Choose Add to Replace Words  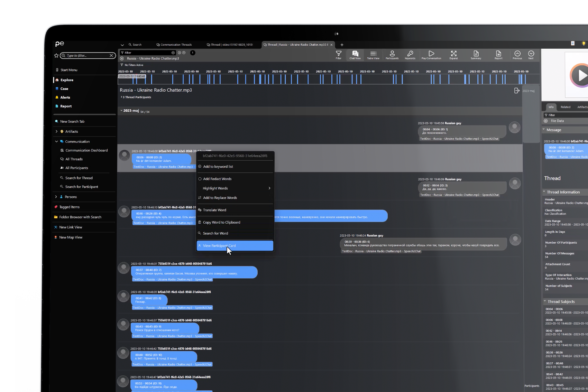[235, 198]
